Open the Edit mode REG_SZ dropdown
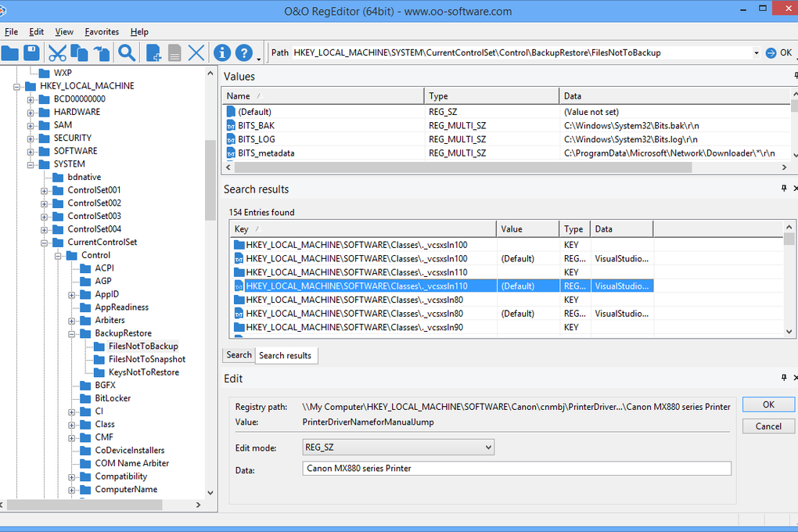The image size is (798, 532). (x=398, y=447)
